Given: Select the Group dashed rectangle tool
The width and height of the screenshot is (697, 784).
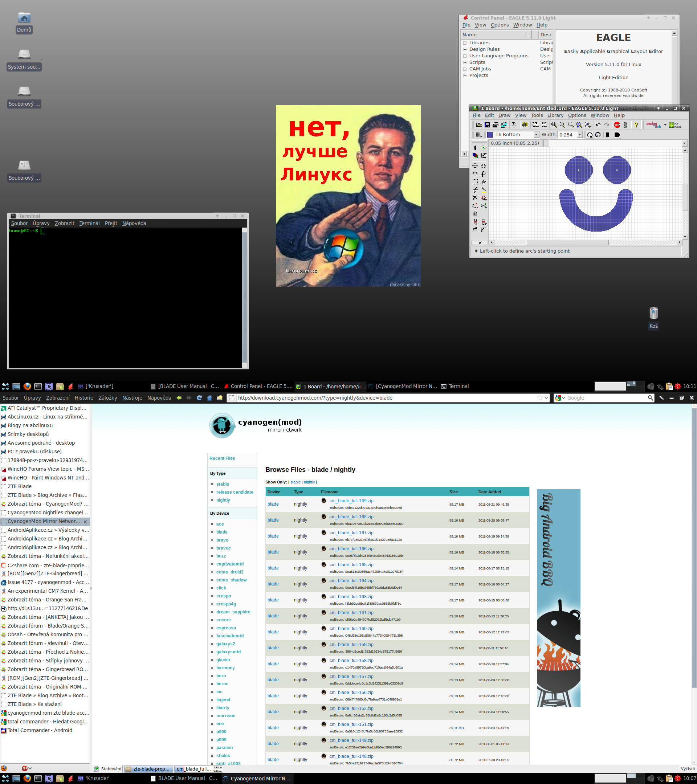Looking at the screenshot, I should [x=475, y=182].
